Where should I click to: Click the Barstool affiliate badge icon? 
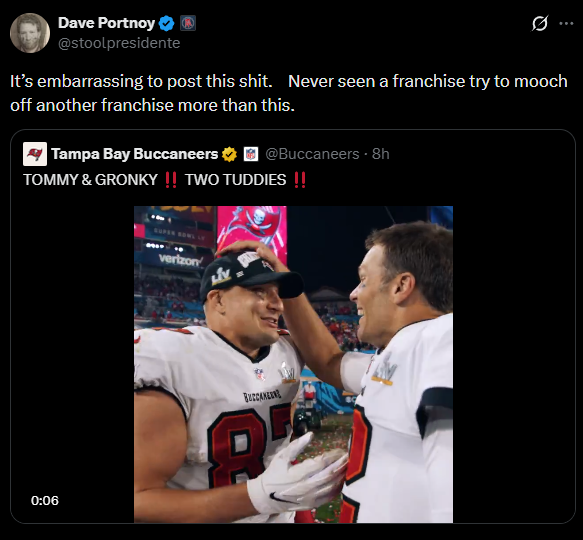pyautogui.click(x=188, y=23)
